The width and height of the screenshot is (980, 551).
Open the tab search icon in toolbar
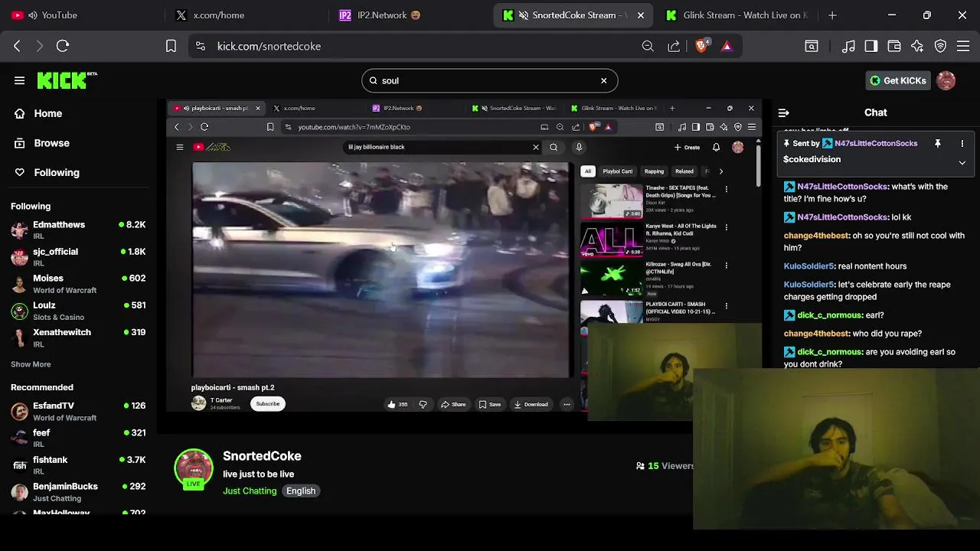click(x=812, y=46)
